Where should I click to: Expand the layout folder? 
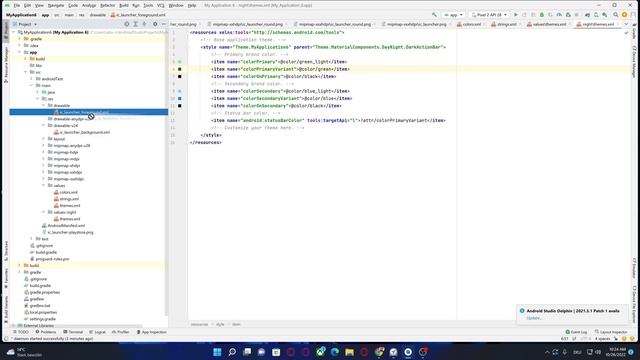pos(44,139)
